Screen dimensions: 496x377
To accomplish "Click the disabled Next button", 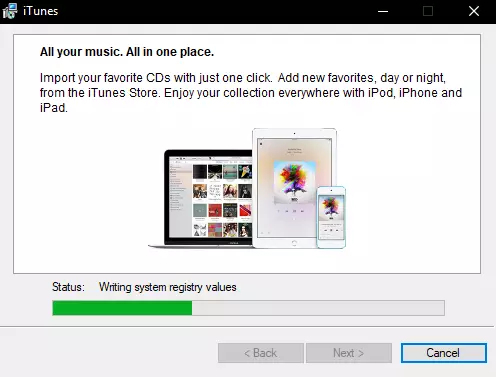I will pyautogui.click(x=349, y=353).
